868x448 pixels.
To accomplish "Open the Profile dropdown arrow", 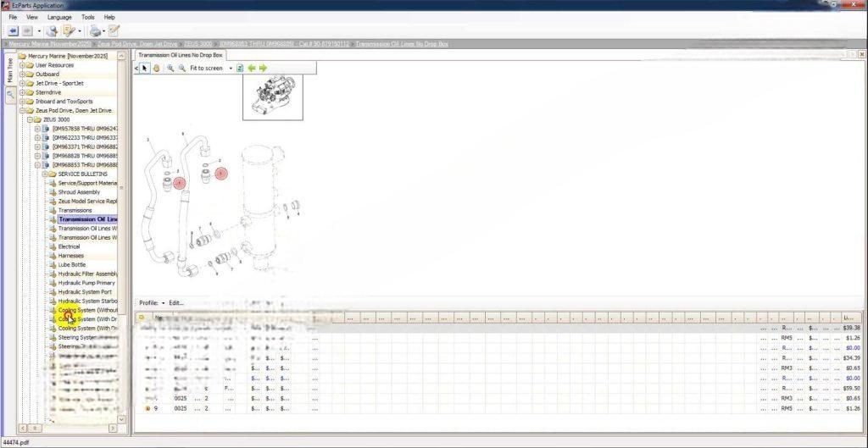I will tap(163, 302).
